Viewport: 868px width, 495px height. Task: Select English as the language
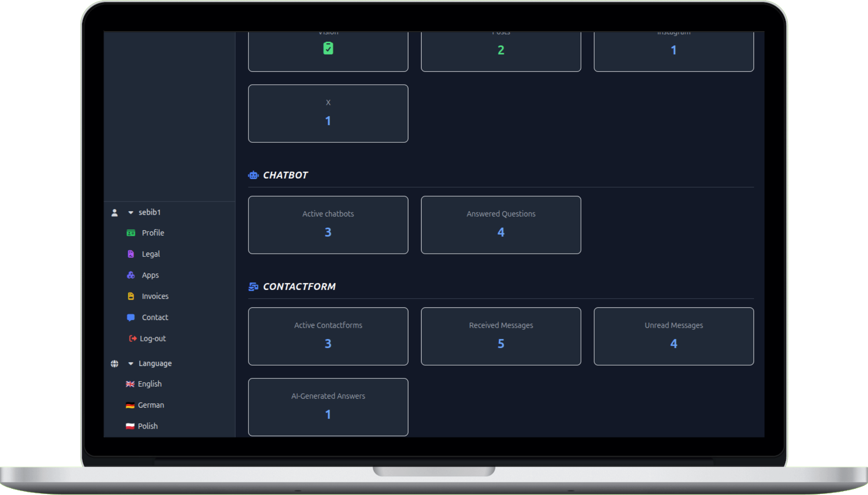pos(150,384)
